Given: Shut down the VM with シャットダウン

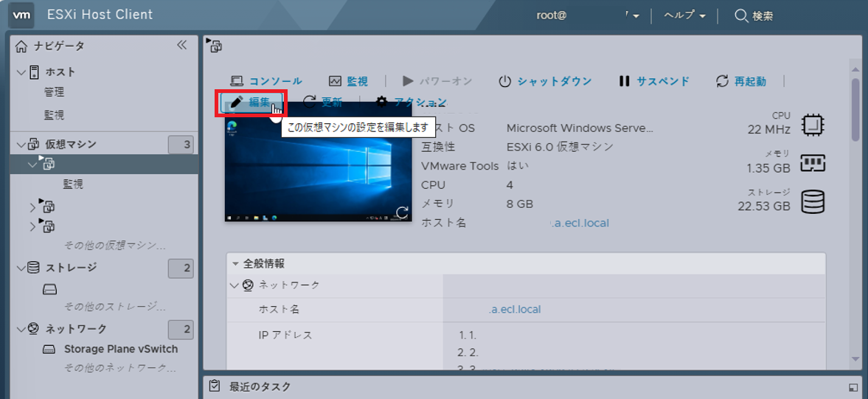Looking at the screenshot, I should [545, 81].
